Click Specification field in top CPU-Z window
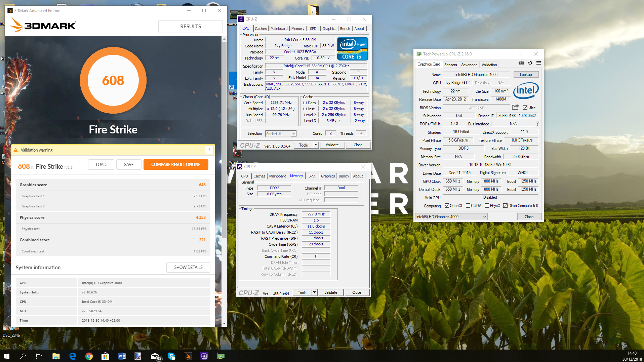This screenshot has width=644, height=362. [x=316, y=66]
